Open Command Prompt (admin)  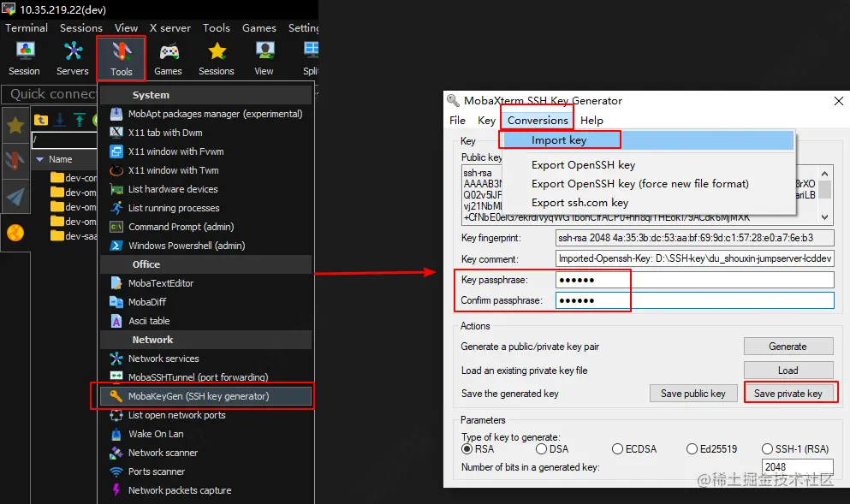tap(206, 227)
